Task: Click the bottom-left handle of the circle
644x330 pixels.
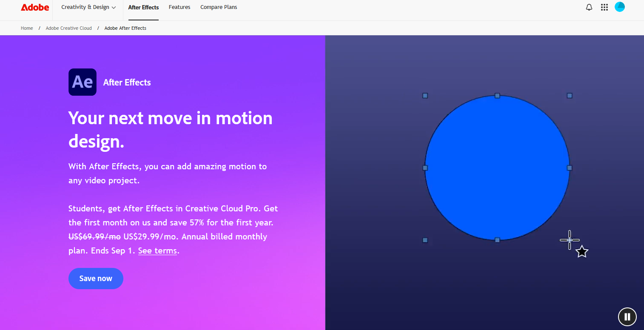Action: [425, 240]
